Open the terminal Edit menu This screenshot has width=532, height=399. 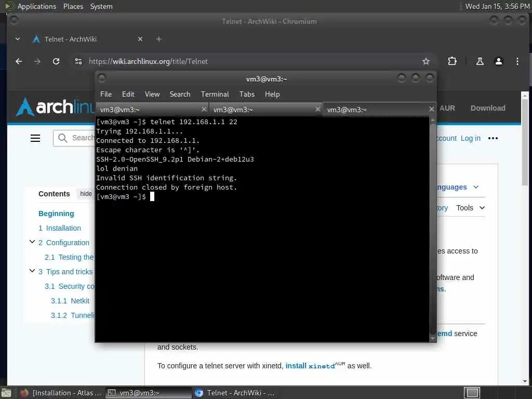click(x=128, y=95)
